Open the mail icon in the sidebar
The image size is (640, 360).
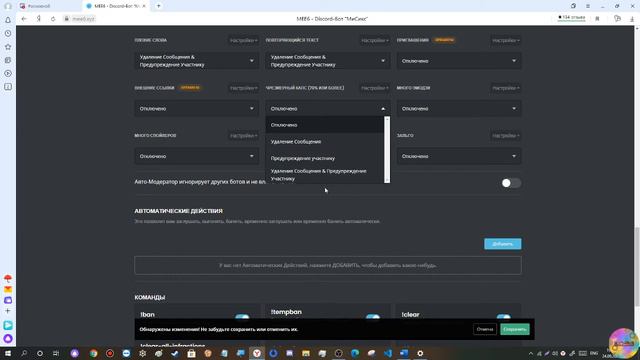pos(8,289)
